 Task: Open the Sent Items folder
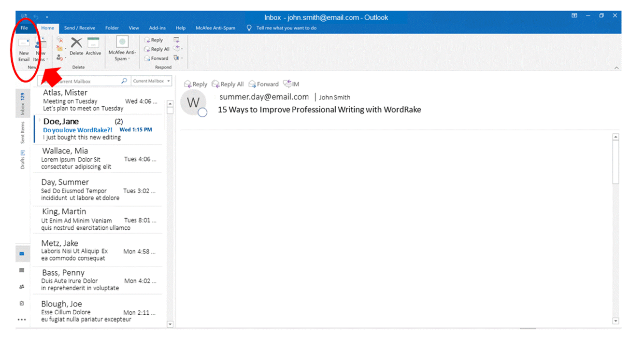(22, 133)
